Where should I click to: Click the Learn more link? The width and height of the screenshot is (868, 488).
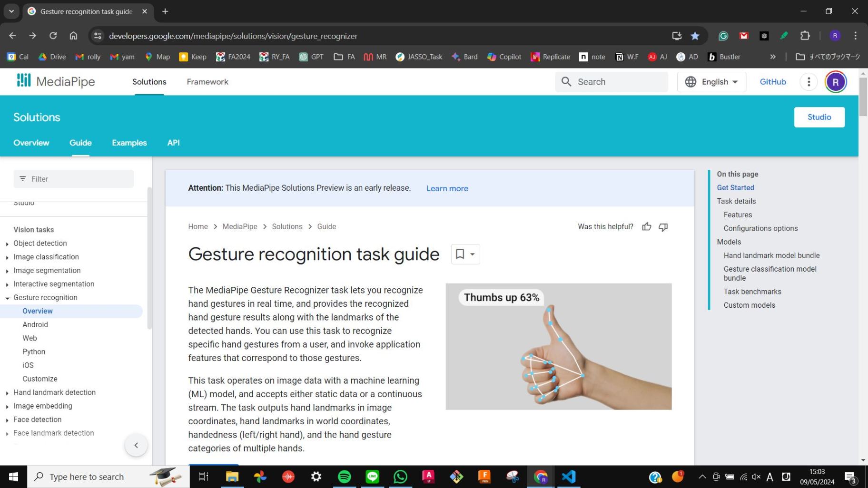(447, 188)
